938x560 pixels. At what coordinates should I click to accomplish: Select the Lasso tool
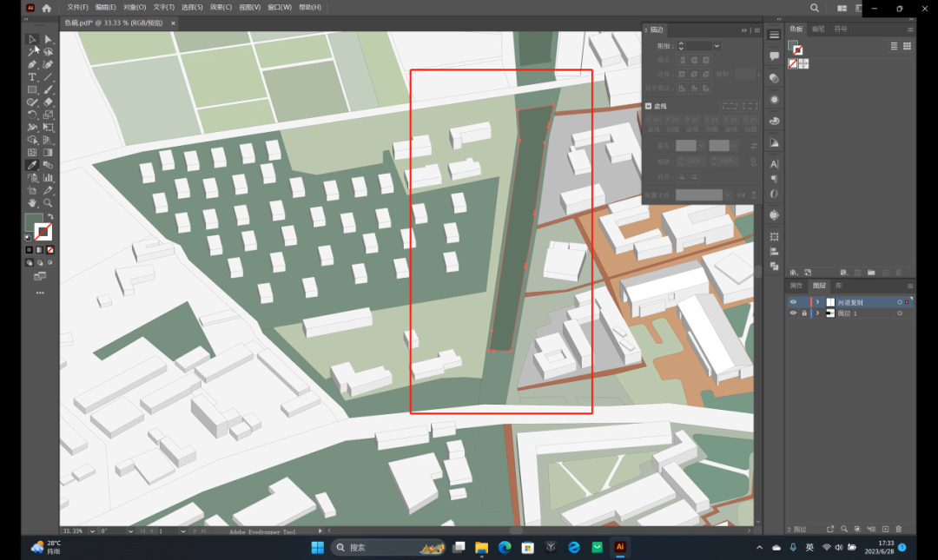(48, 52)
